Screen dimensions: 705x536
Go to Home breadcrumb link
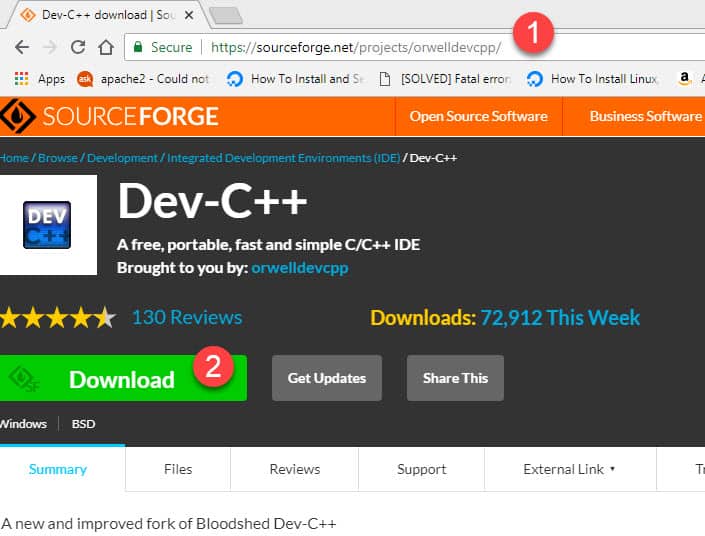pyautogui.click(x=14, y=158)
